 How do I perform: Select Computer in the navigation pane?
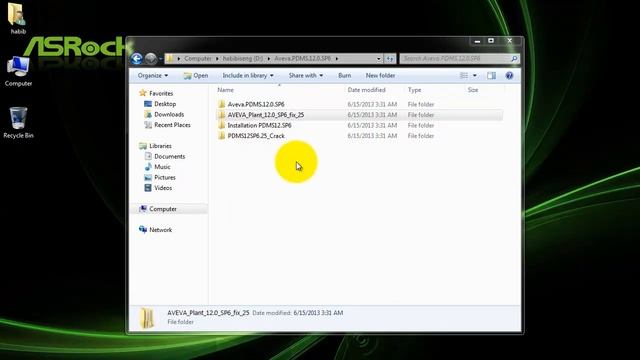[x=163, y=209]
